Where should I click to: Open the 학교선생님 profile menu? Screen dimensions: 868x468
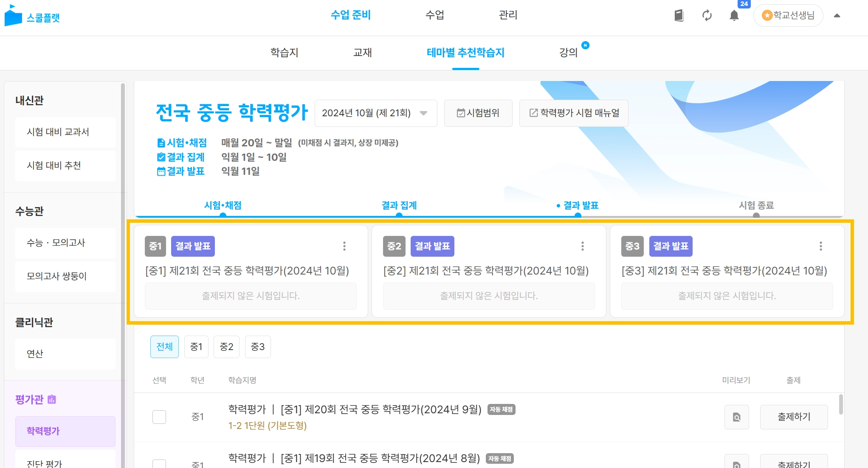pyautogui.click(x=788, y=16)
